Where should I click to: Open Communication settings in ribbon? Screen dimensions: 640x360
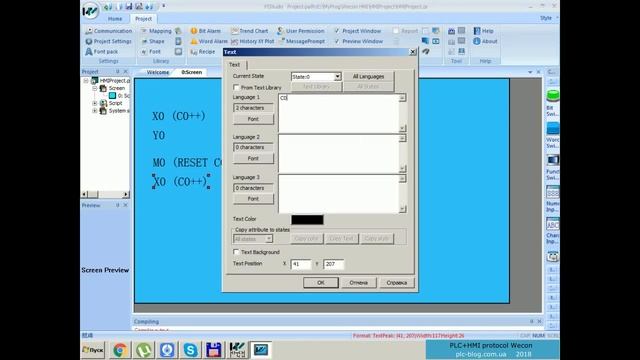click(x=109, y=31)
